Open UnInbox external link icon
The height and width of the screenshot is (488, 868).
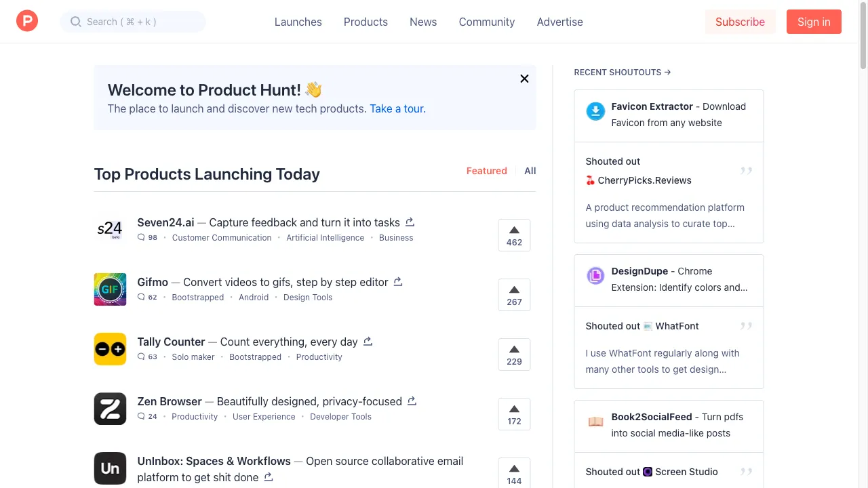(269, 476)
